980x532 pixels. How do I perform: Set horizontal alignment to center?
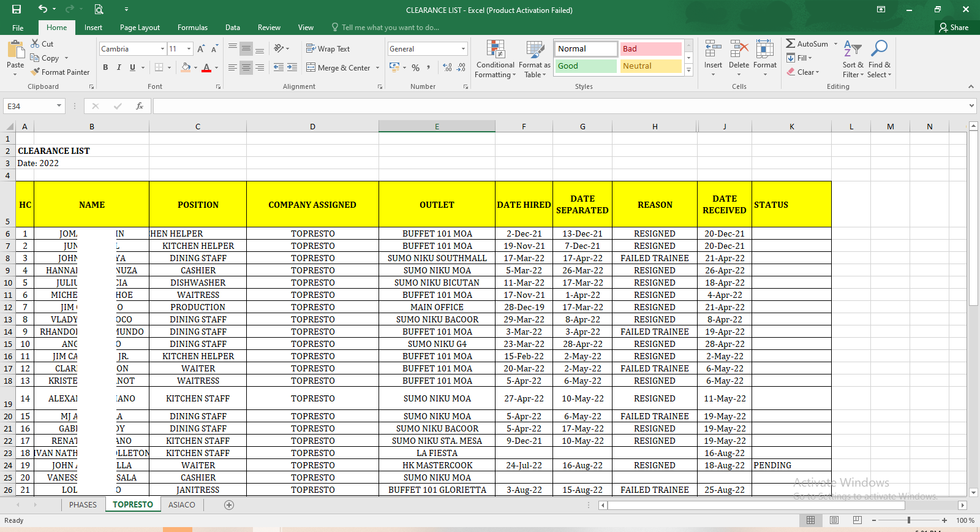coord(246,67)
